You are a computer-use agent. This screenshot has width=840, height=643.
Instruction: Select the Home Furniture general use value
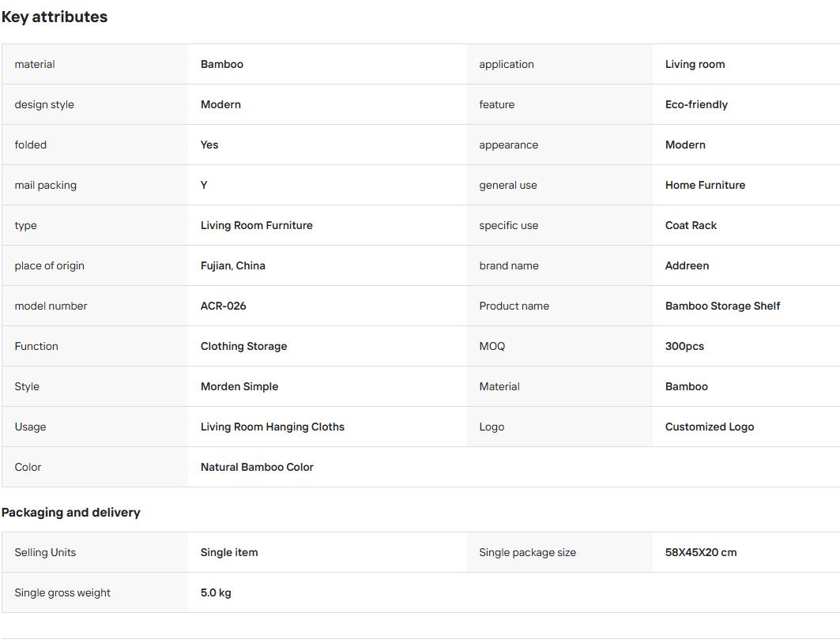click(705, 186)
